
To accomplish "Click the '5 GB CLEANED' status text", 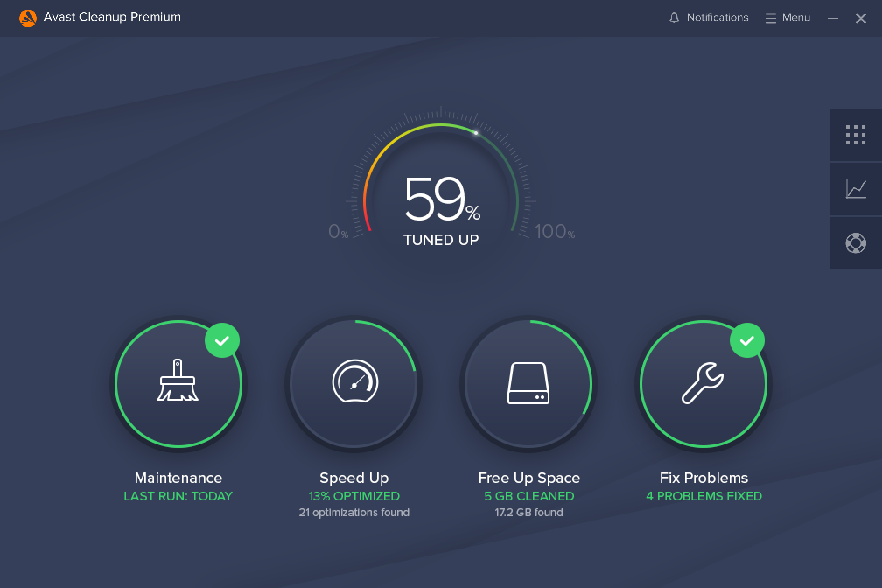I will pos(529,496).
